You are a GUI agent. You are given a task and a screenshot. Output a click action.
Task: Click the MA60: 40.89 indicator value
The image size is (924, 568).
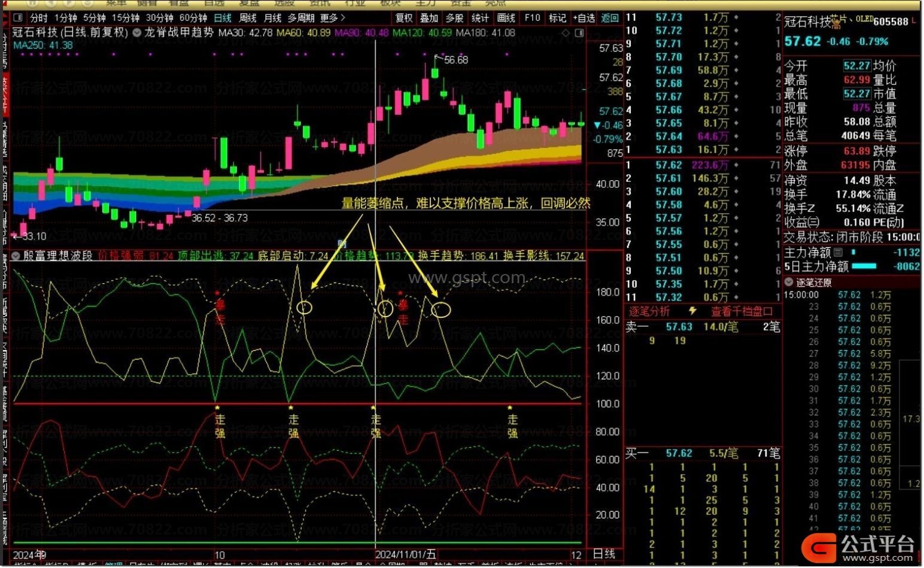[303, 32]
